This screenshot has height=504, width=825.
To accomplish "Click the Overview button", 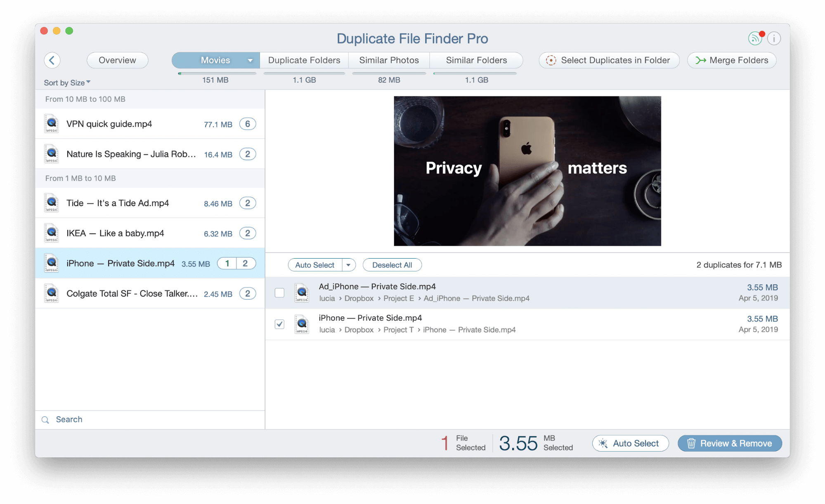I will pos(117,60).
